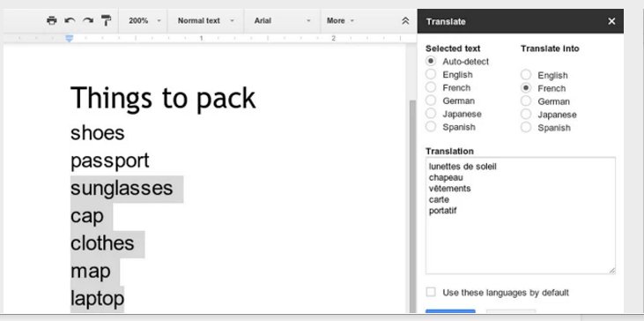Click the left indent marker on ruler

pos(70,38)
